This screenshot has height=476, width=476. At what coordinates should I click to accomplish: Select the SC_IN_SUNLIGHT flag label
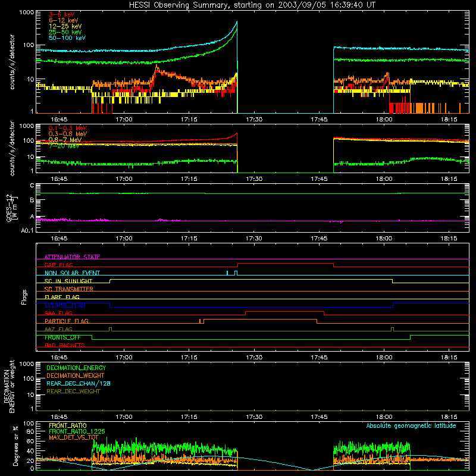pyautogui.click(x=68, y=281)
